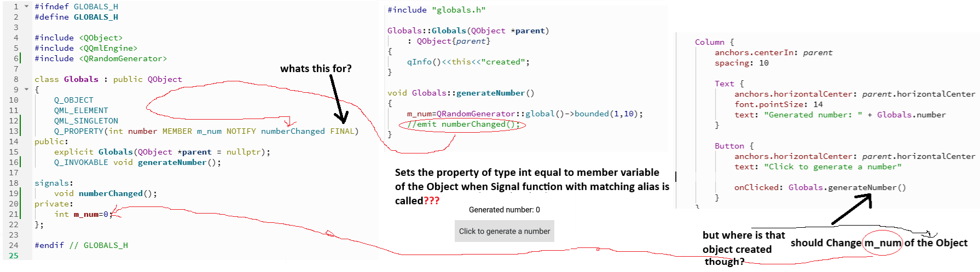Click the 'Q_INVOKABLE void generateNumber();' line
The image size is (980, 272).
(x=138, y=162)
